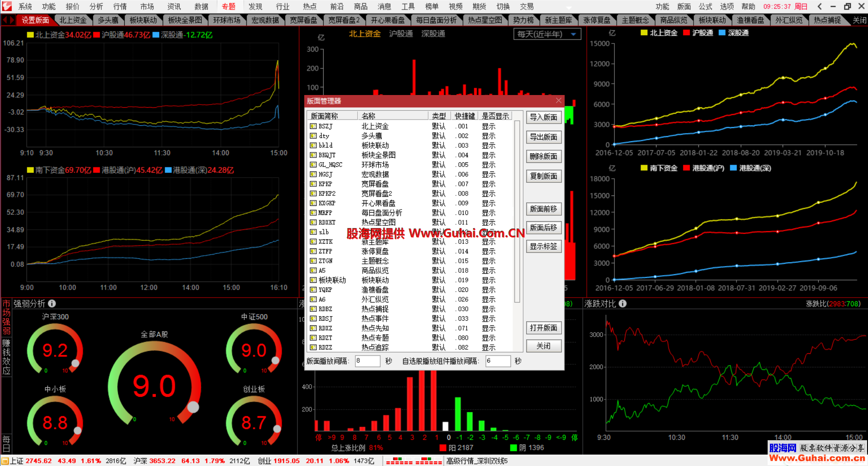Click the 全部A股 gauge knob

click(x=193, y=407)
